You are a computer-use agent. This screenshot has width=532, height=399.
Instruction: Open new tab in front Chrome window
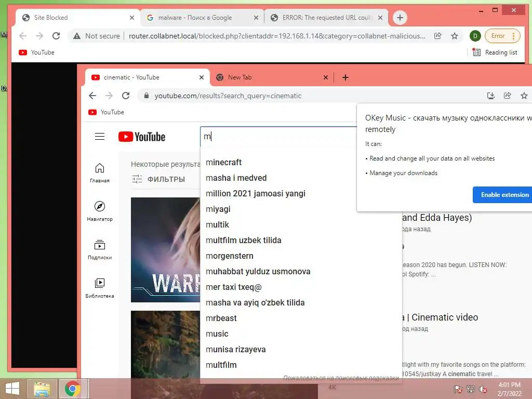[x=345, y=77]
